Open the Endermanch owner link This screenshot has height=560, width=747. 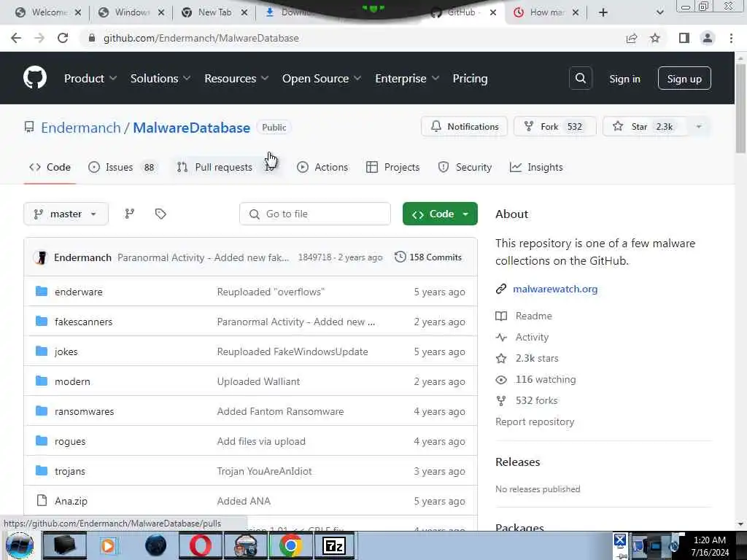81,128
